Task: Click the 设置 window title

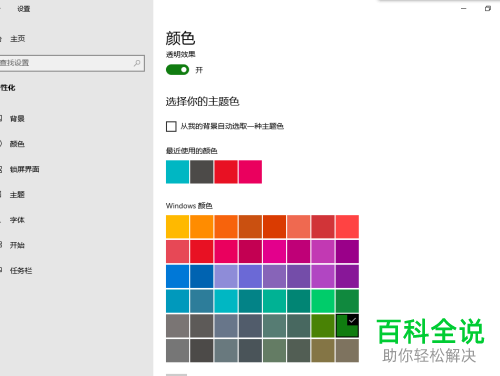Action: (24, 9)
